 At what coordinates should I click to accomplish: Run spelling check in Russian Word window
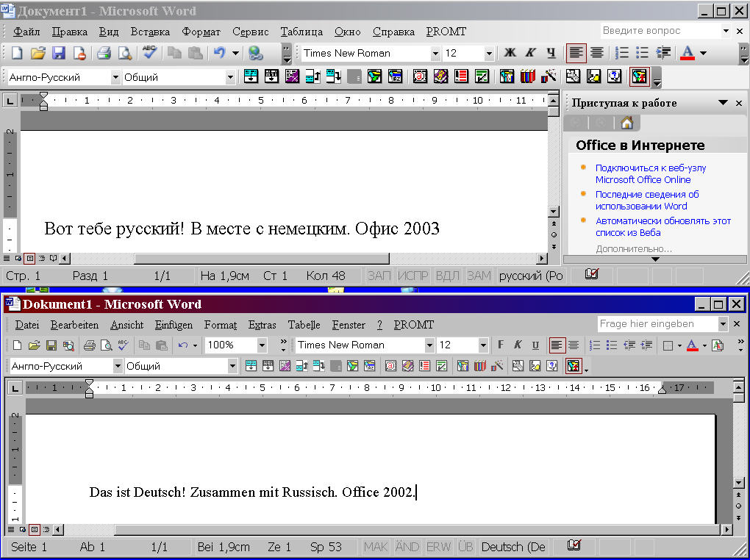point(150,53)
